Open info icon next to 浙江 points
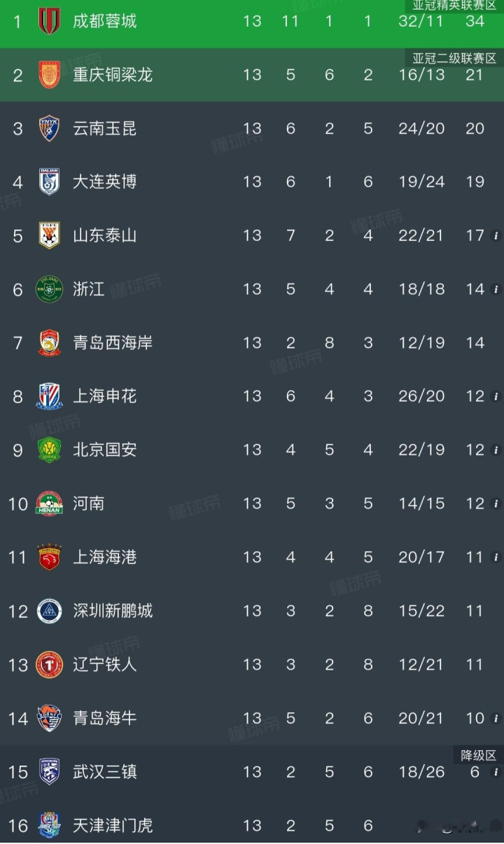 click(x=496, y=289)
